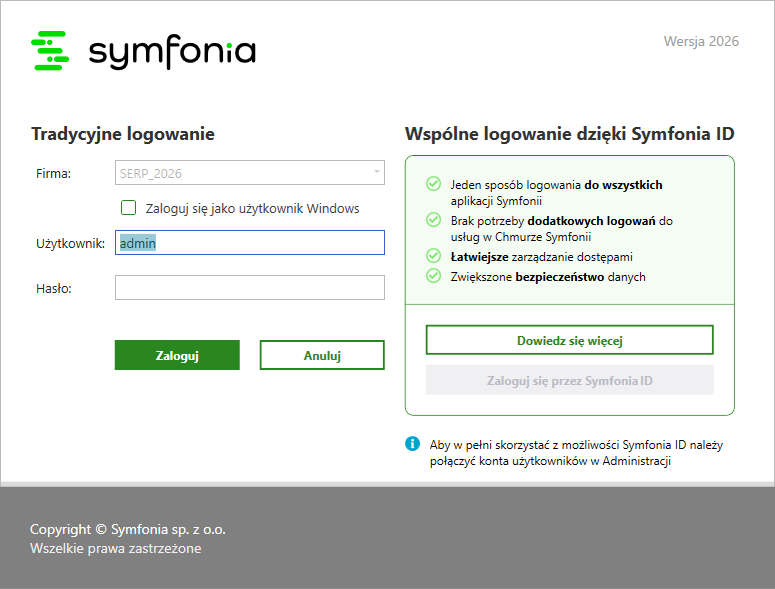Click into the Hasło password field
This screenshot has height=589, width=775.
(x=250, y=288)
